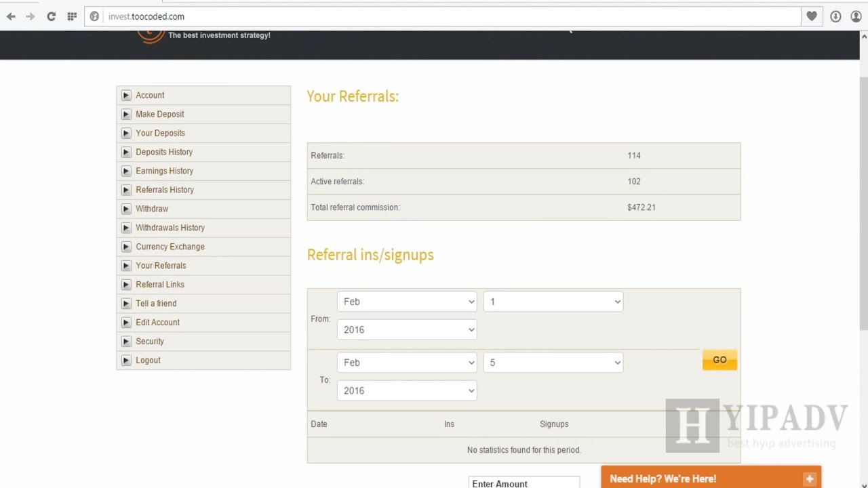
Task: Reload the page with the refresh icon
Action: coord(51,16)
